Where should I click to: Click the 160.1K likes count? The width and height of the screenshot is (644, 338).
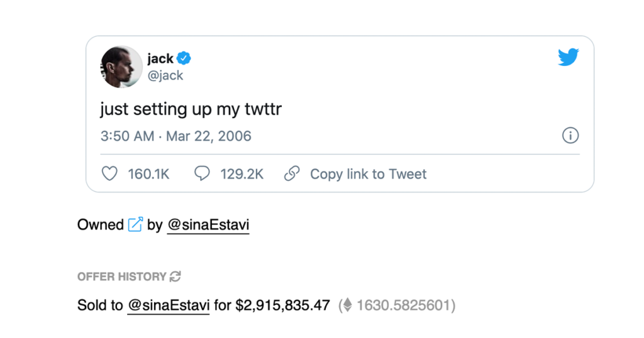[148, 174]
